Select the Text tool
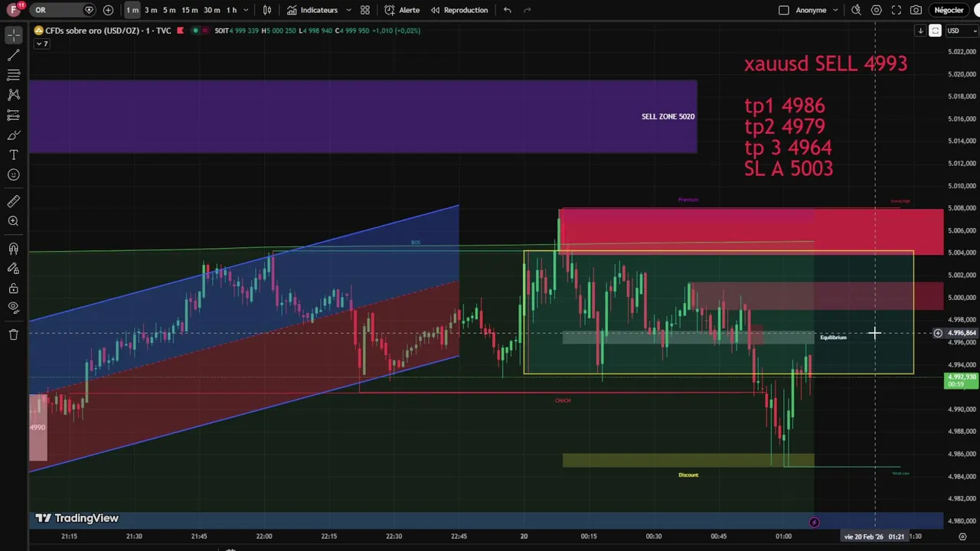 pos(14,155)
